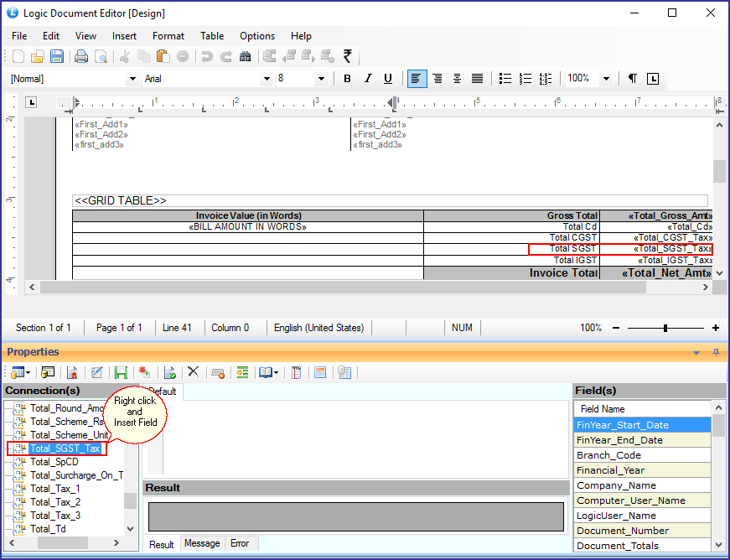Toggle numbered list
This screenshot has width=730, height=560.
click(525, 79)
